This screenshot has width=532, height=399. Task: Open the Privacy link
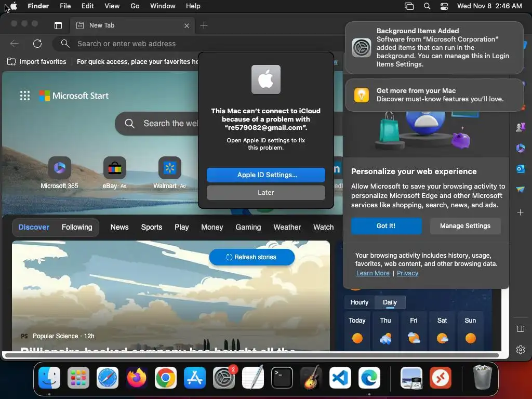pyautogui.click(x=407, y=273)
